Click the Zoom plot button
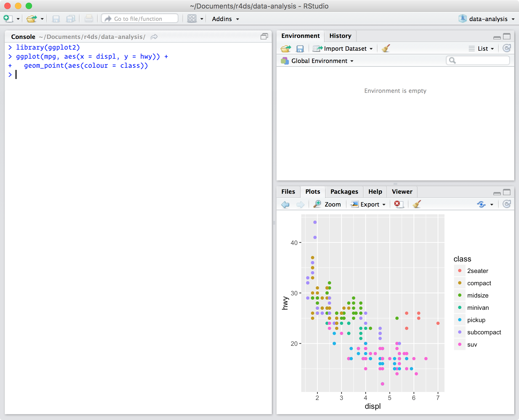The height and width of the screenshot is (420, 519). coord(327,204)
